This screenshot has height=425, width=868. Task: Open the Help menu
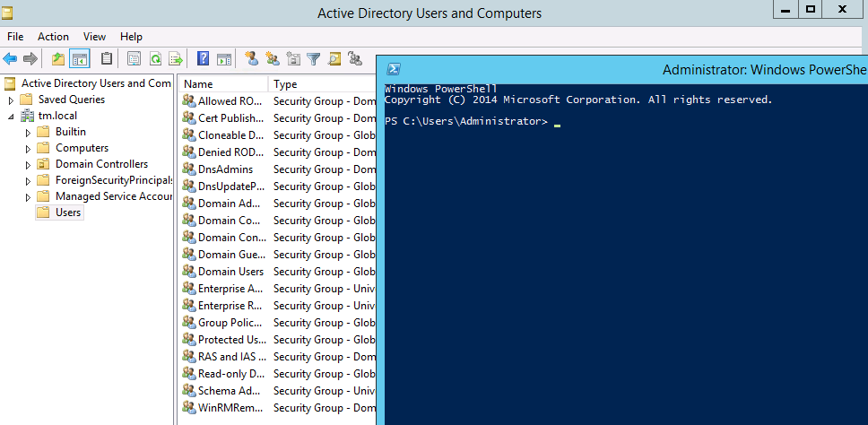pos(131,37)
